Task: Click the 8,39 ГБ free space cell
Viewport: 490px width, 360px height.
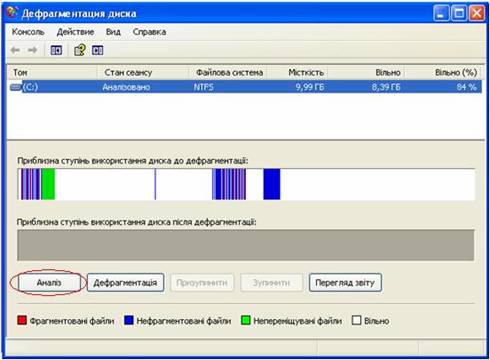Action: [386, 87]
